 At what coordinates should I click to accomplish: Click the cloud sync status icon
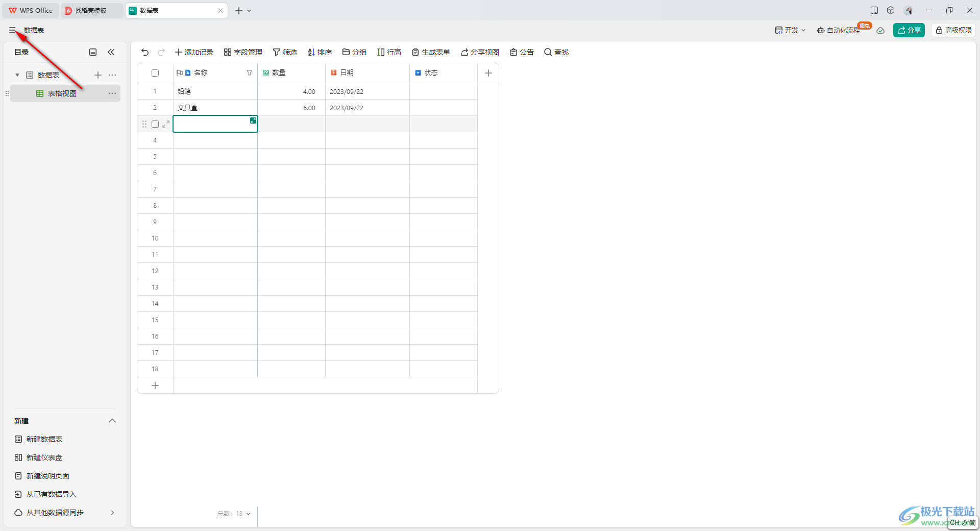click(880, 30)
